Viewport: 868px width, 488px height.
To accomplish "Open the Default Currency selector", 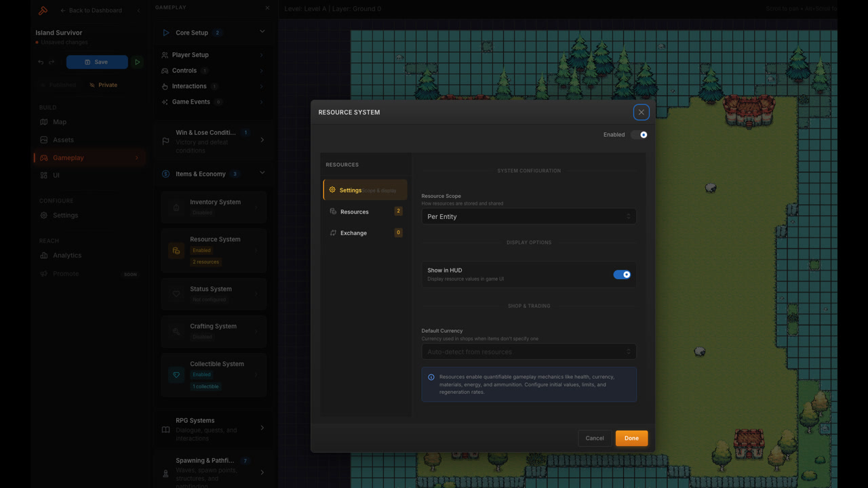I will tap(529, 351).
